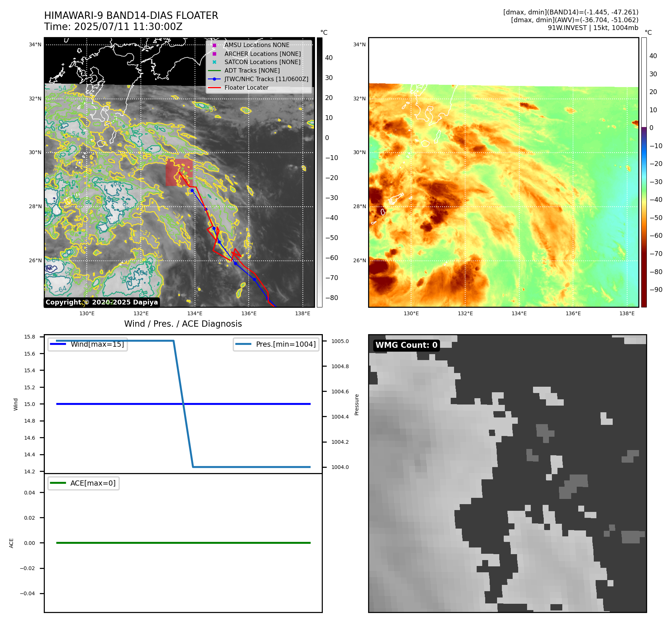Click the Wind / Pres. / ACE Diagnosis title

pyautogui.click(x=183, y=324)
